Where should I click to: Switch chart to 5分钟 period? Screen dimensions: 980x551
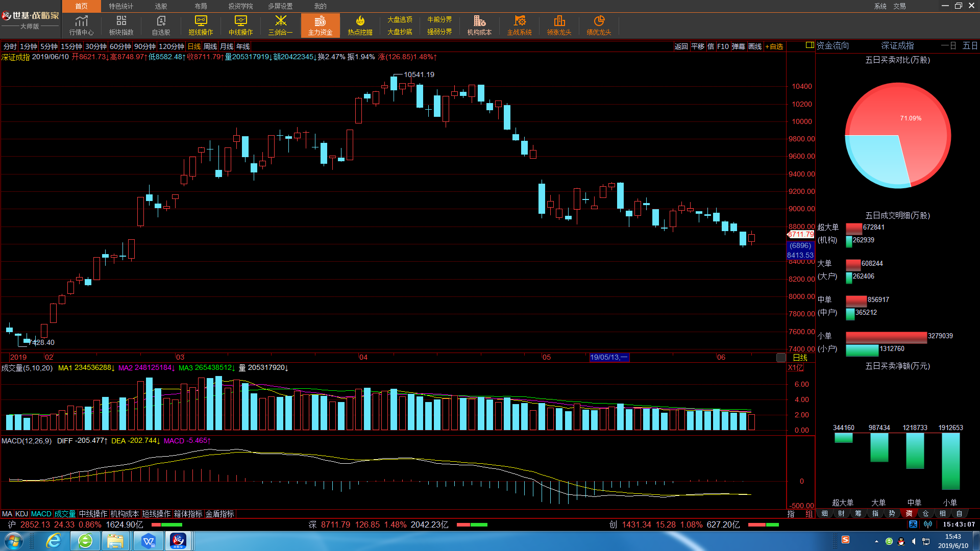click(49, 46)
